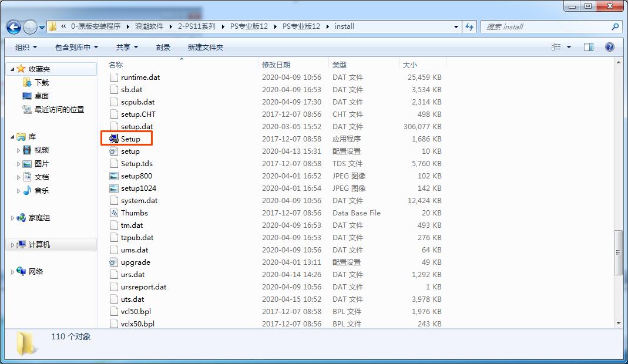The image size is (628, 364).
Task: Open the view options dropdown arrow
Action: pyautogui.click(x=569, y=47)
